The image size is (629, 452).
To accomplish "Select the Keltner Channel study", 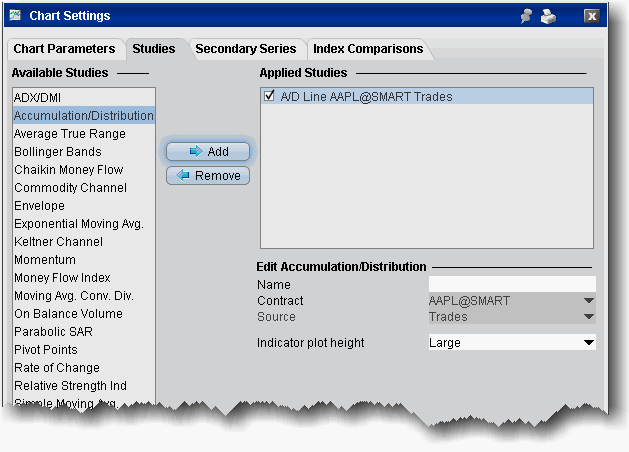I will 58,242.
